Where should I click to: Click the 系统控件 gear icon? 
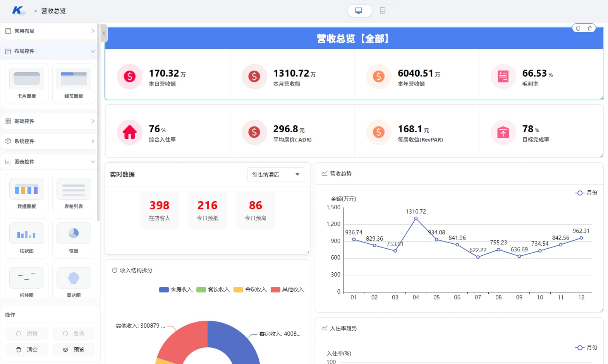pyautogui.click(x=8, y=141)
